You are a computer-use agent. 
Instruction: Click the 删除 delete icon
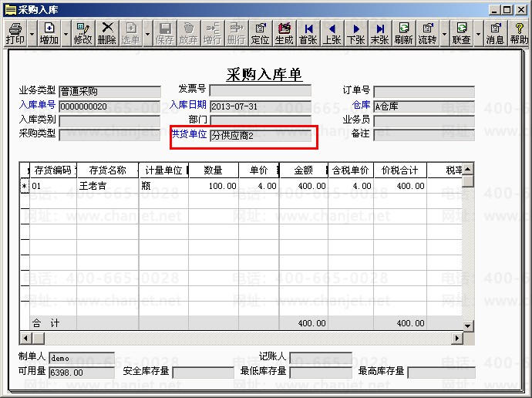click(107, 33)
